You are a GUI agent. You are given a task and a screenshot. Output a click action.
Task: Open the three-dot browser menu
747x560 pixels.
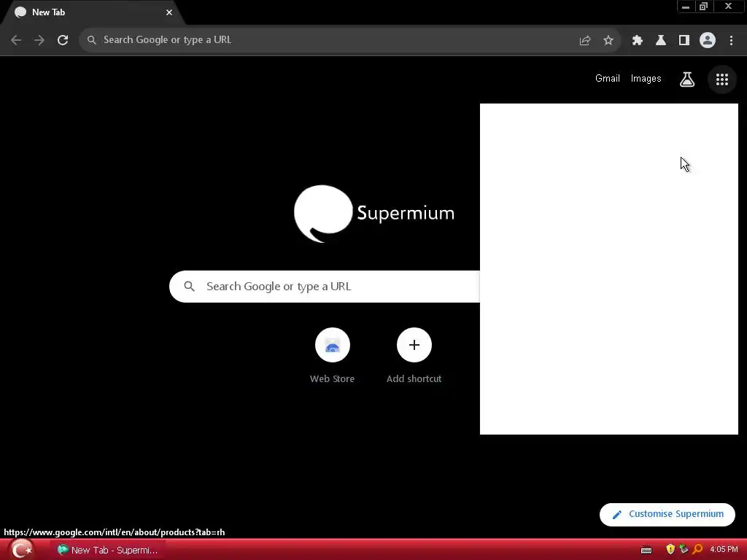click(x=731, y=41)
